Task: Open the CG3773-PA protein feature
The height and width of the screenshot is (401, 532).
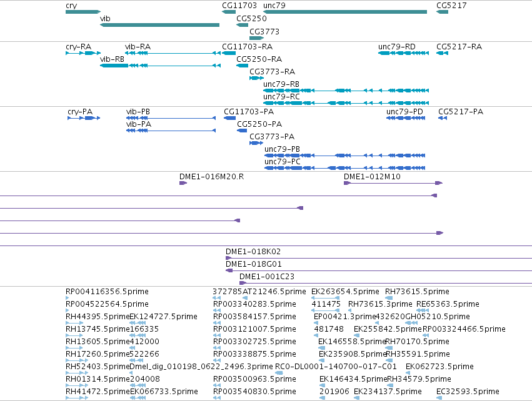Action: [x=256, y=143]
